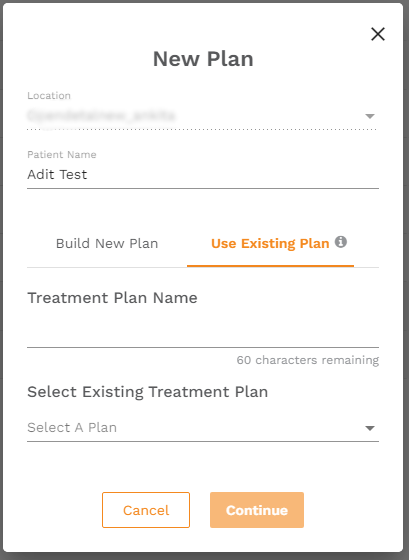Click the dotted underline below Location
The width and height of the screenshot is (409, 560).
coord(203,129)
